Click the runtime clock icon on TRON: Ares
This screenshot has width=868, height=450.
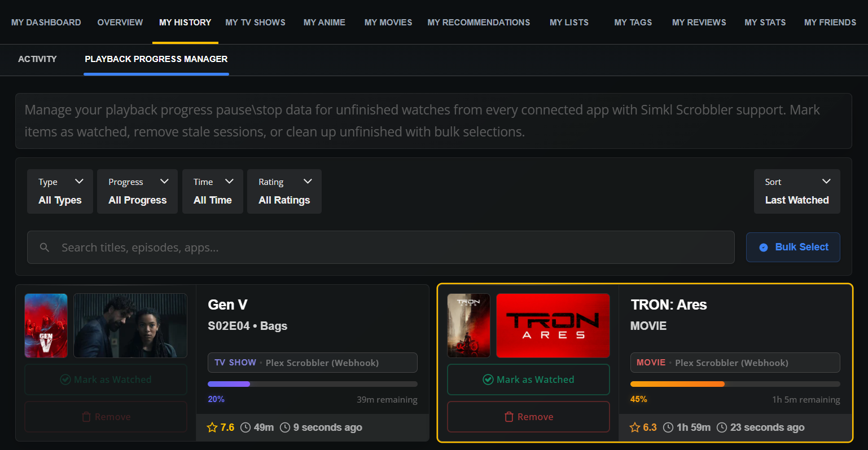pos(668,427)
